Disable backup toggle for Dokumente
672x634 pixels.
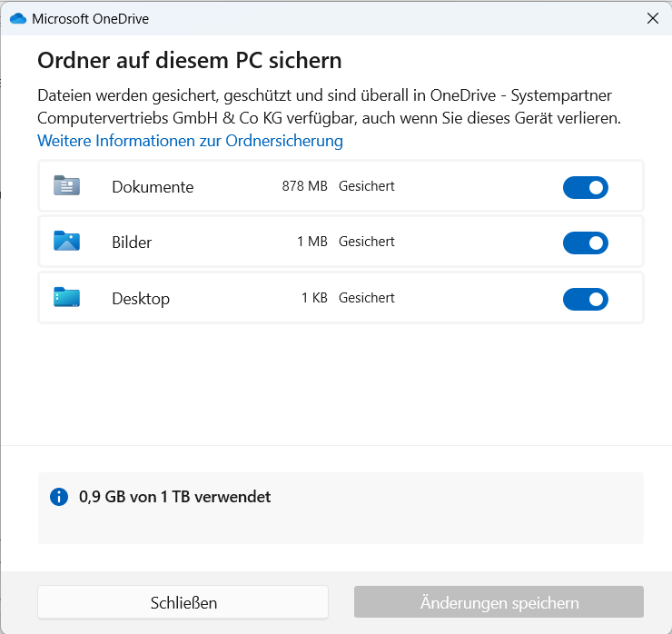(585, 187)
